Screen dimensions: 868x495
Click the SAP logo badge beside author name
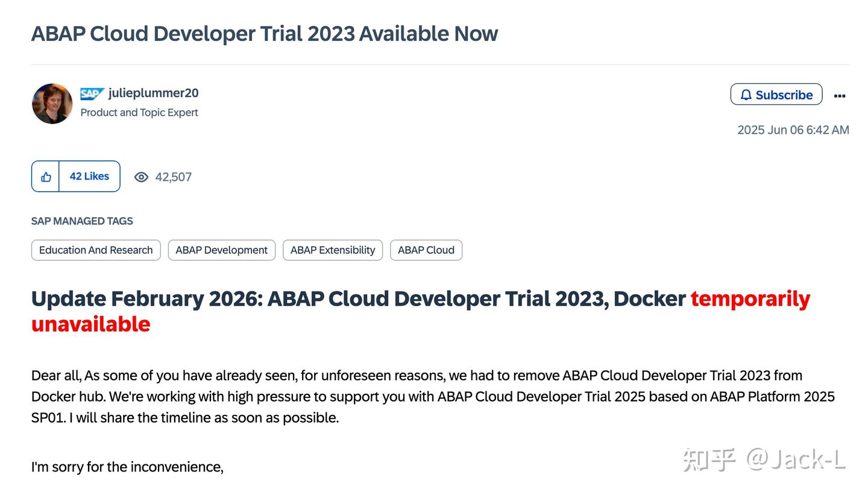tap(92, 93)
